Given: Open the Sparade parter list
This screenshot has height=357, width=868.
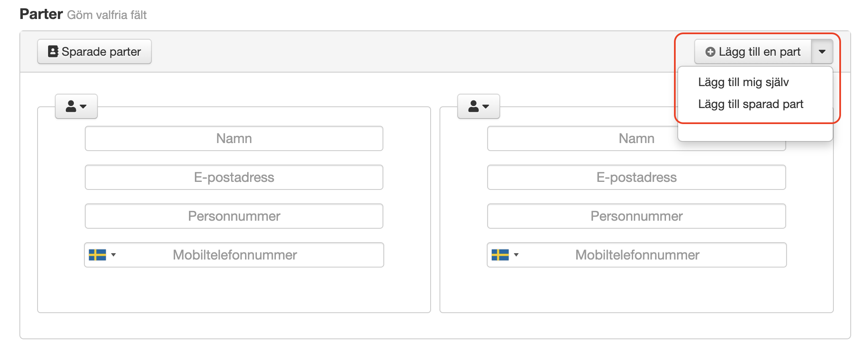Looking at the screenshot, I should [94, 51].
